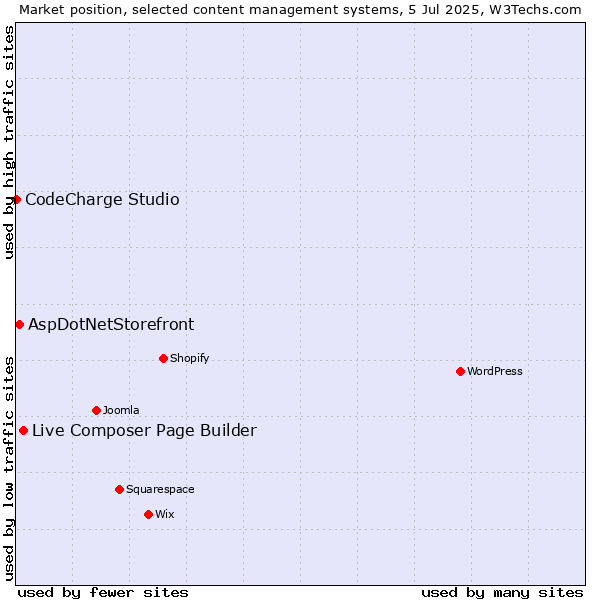600x600 pixels.
Task: Click the Joomla red data point
Action: click(x=96, y=411)
